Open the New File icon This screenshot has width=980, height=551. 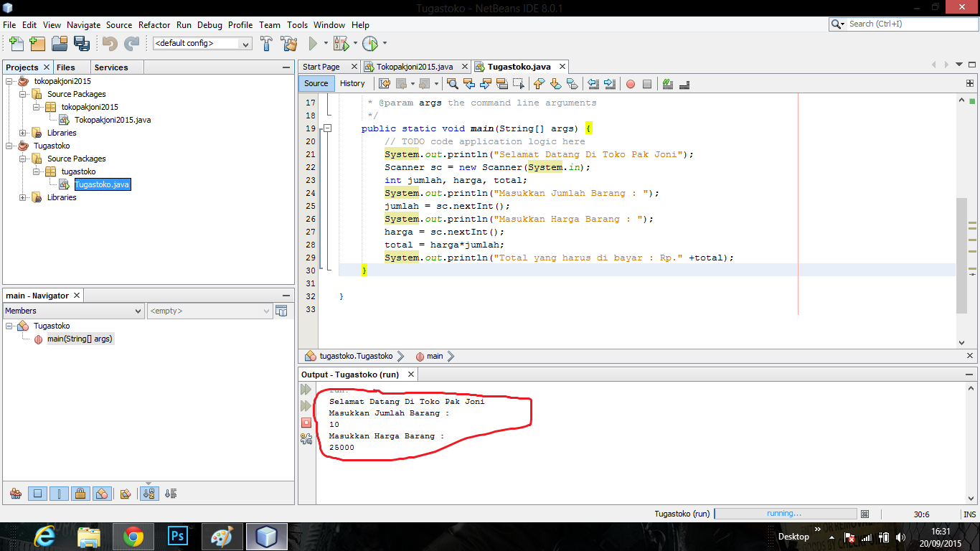tap(16, 44)
